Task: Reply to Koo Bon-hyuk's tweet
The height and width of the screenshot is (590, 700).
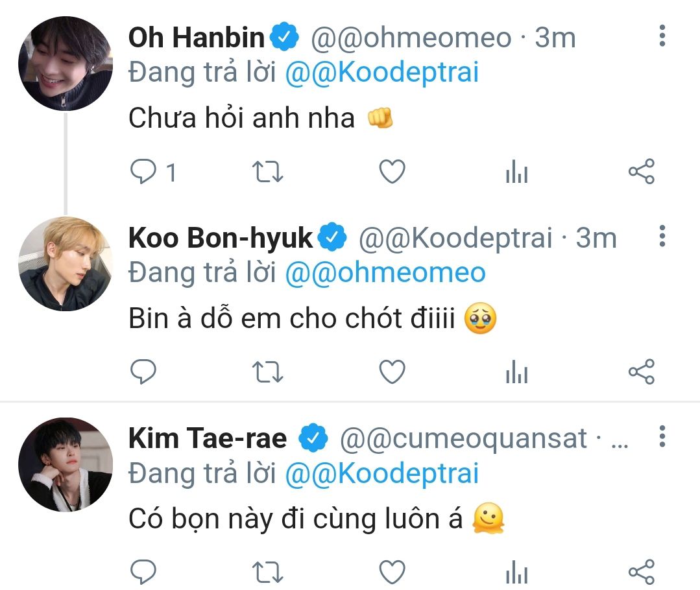Action: [144, 372]
